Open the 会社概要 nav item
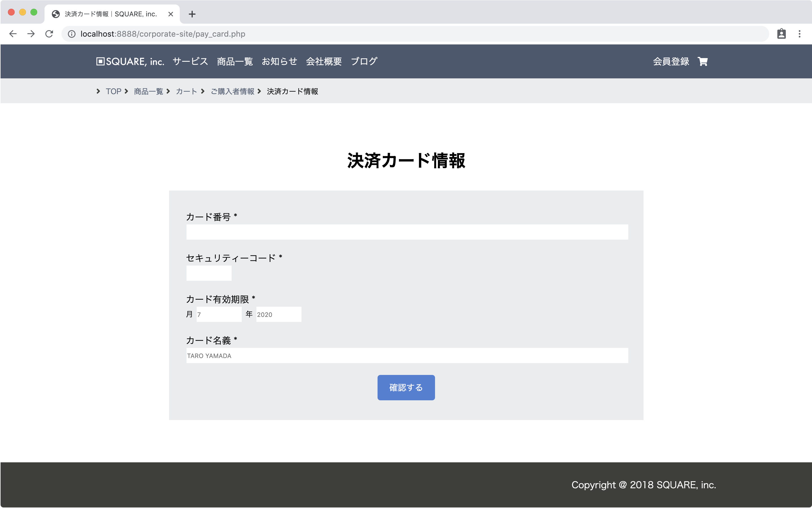The image size is (812, 508). pyautogui.click(x=324, y=61)
